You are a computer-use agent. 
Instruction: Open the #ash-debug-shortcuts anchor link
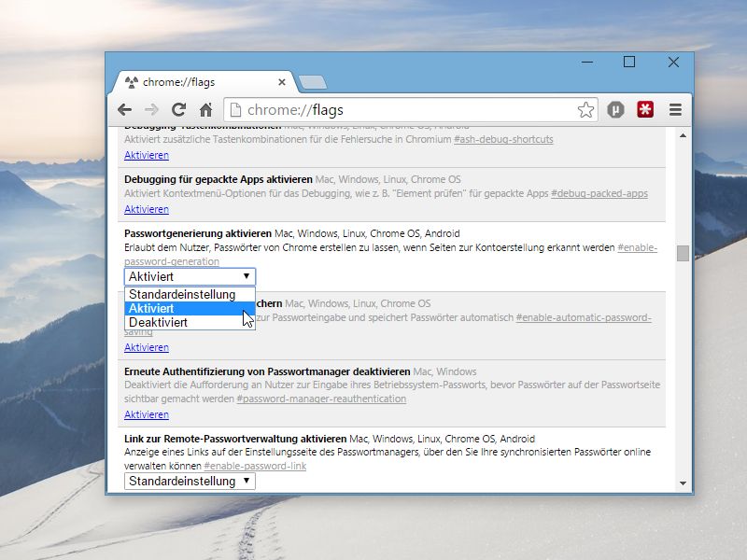click(503, 139)
